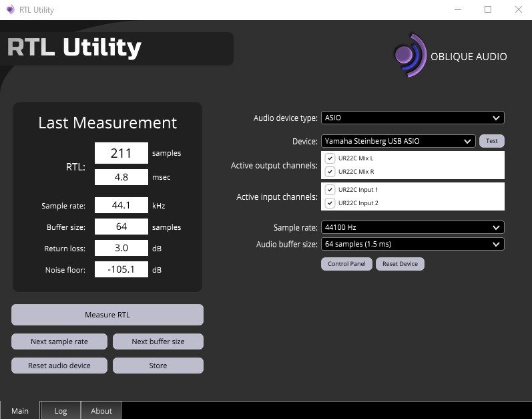The width and height of the screenshot is (532, 419).
Task: Toggle the UR22C Input 2 checkbox
Action: coord(330,203)
